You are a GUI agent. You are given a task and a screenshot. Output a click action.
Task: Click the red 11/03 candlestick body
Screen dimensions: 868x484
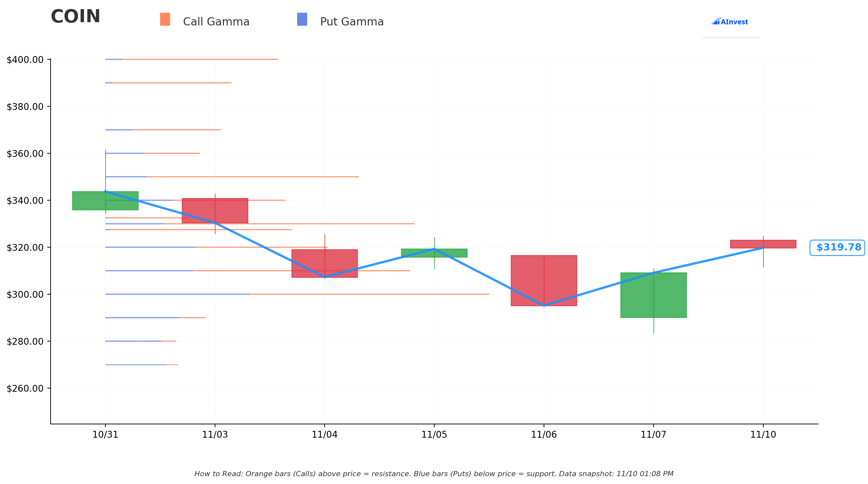(215, 211)
